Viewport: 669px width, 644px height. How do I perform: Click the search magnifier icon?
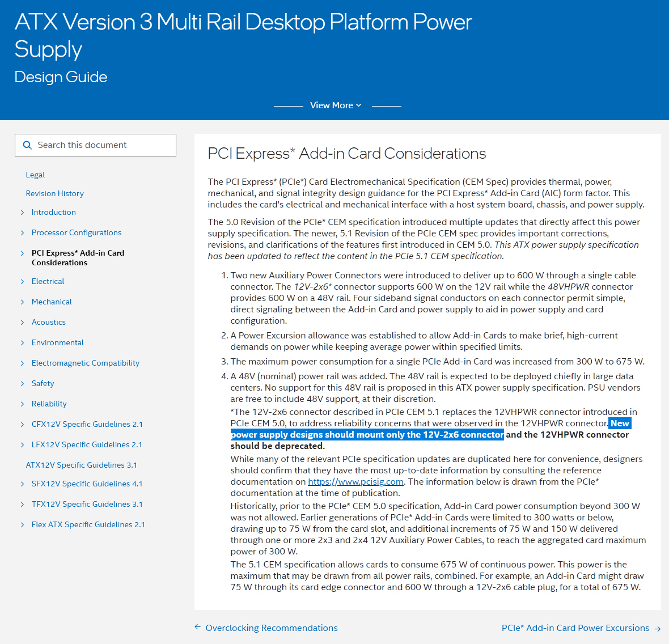click(x=27, y=145)
